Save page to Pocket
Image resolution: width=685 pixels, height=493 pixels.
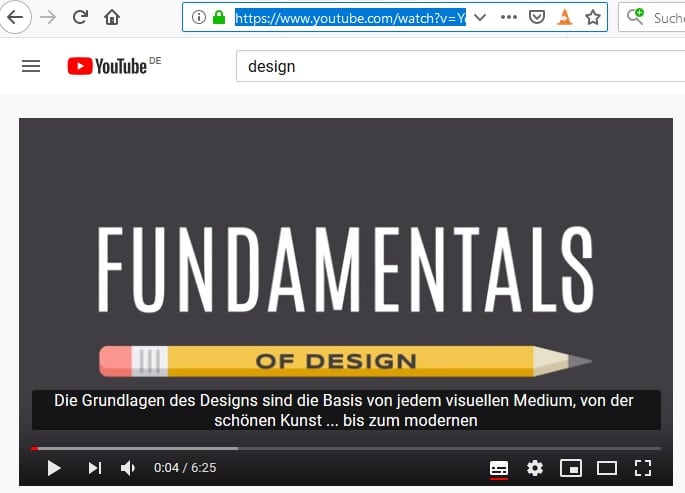[x=537, y=17]
